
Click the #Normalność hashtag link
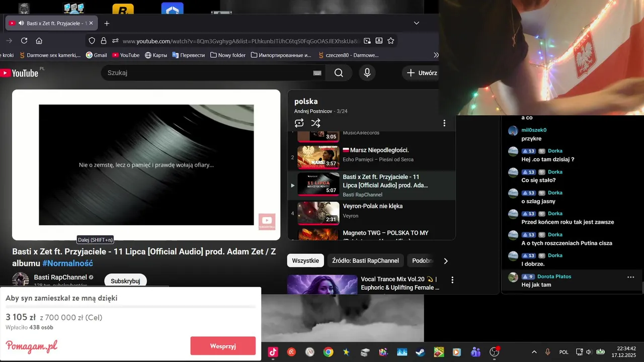(x=68, y=263)
